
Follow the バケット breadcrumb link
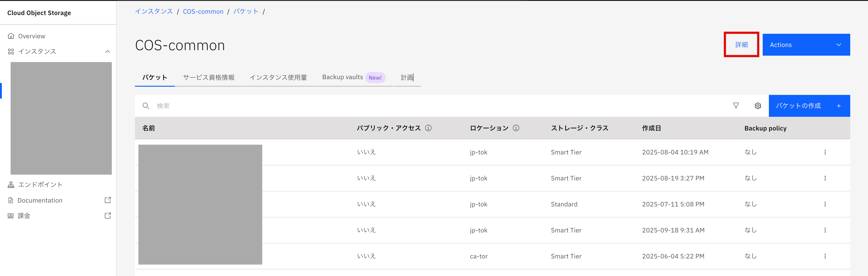pyautogui.click(x=246, y=11)
